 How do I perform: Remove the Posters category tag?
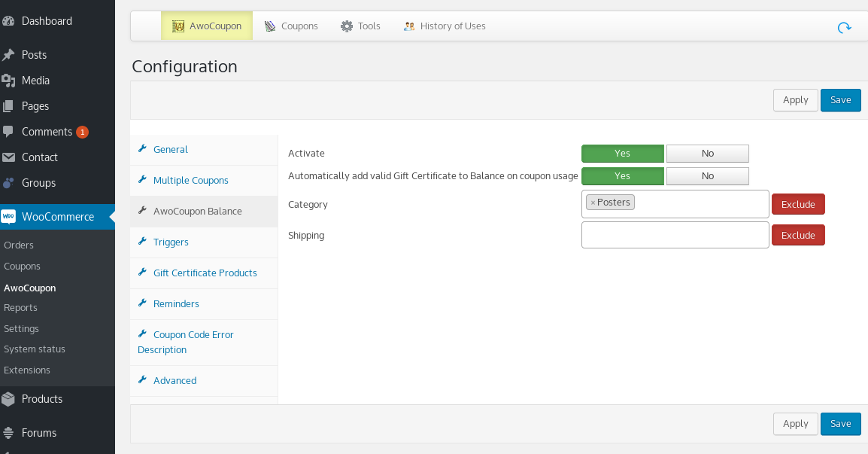coord(593,203)
